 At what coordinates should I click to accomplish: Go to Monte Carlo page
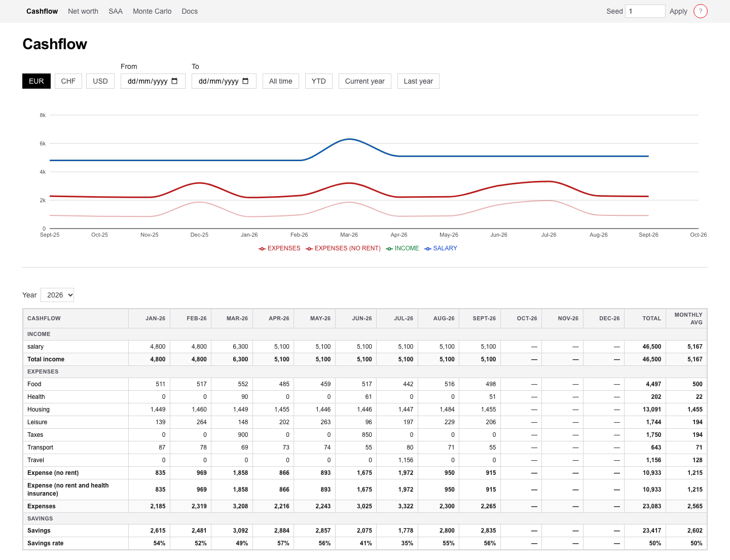[152, 11]
